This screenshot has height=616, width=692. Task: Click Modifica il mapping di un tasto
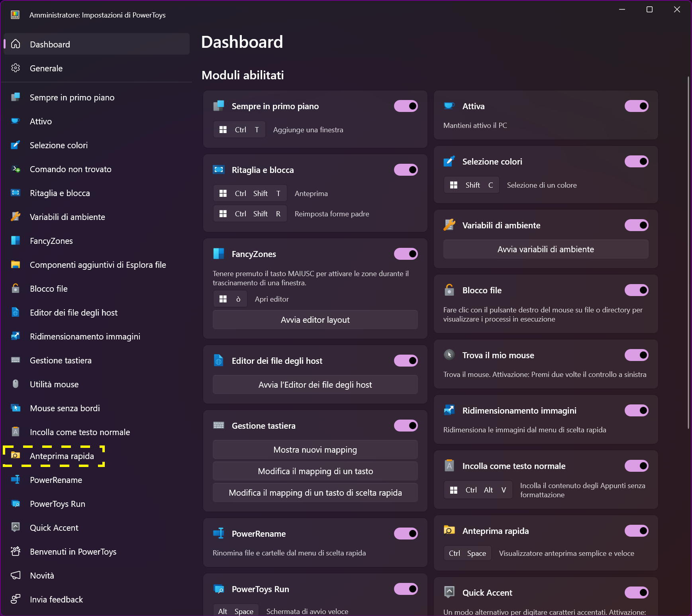click(315, 471)
